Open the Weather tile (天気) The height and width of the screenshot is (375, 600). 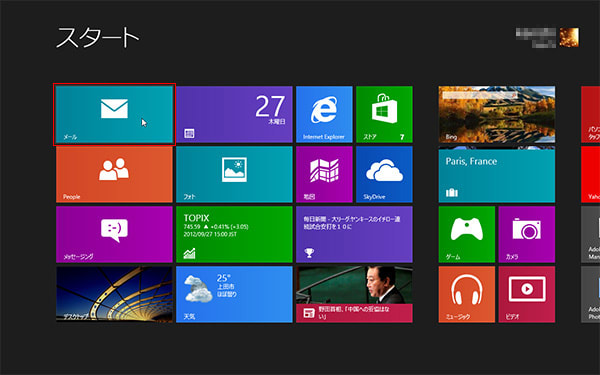(x=234, y=295)
